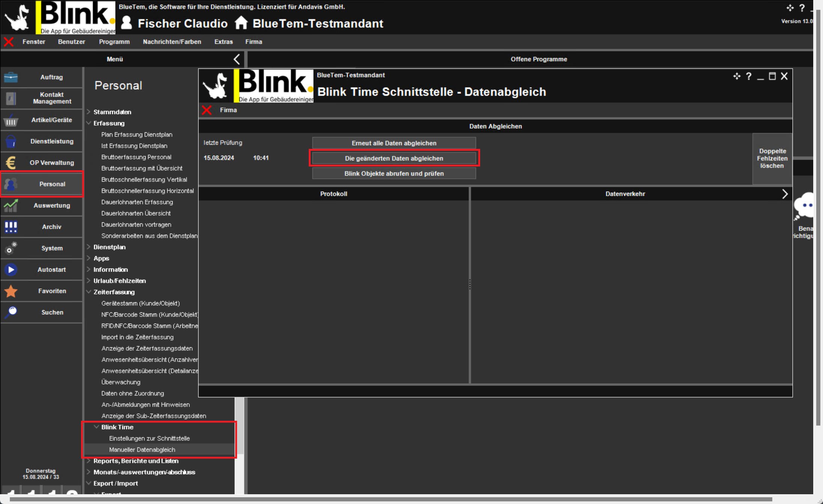
Task: Open the Nachrichten/Farben menu
Action: (x=172, y=42)
